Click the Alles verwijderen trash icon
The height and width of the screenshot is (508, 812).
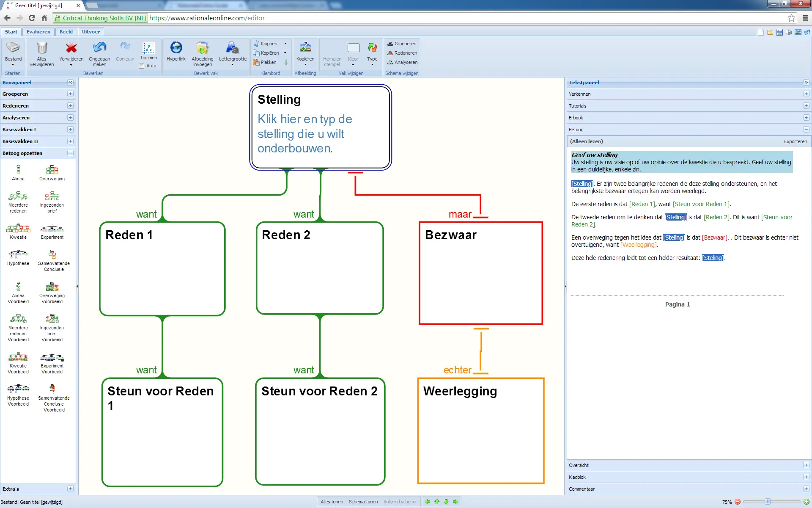coord(42,48)
